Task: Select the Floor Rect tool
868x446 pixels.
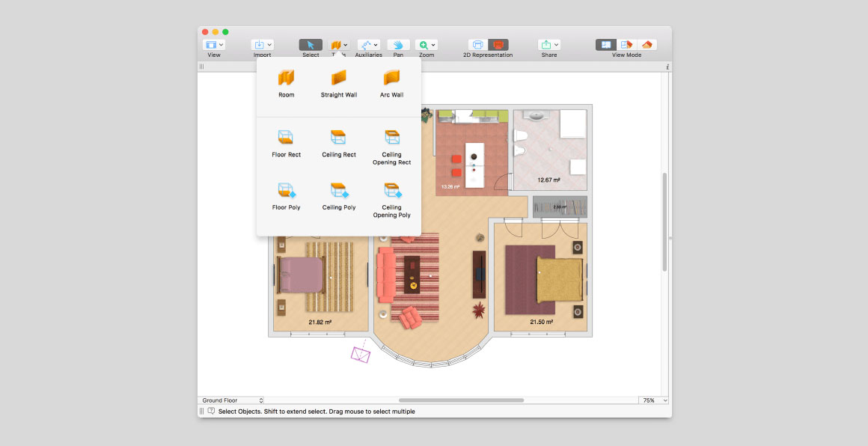Action: (x=286, y=144)
